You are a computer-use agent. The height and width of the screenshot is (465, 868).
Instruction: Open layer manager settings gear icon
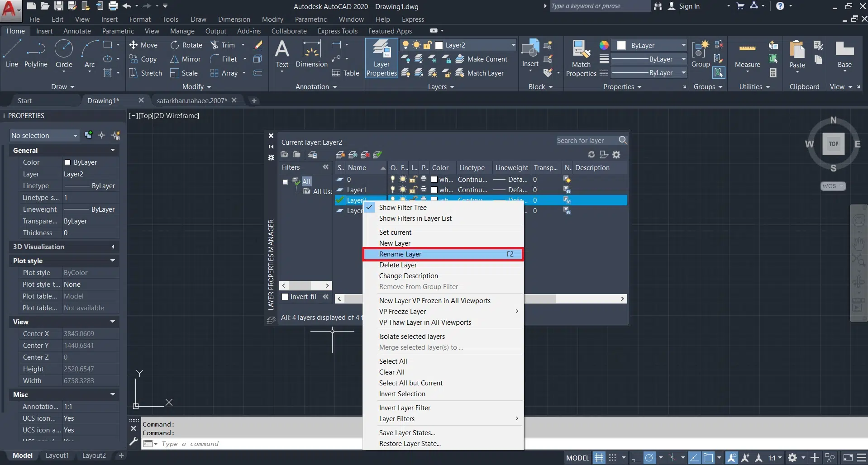[616, 155]
